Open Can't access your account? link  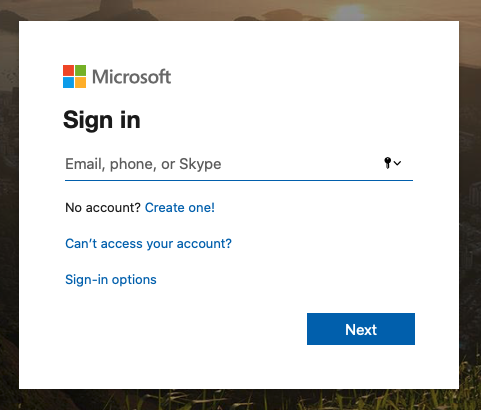tap(148, 244)
